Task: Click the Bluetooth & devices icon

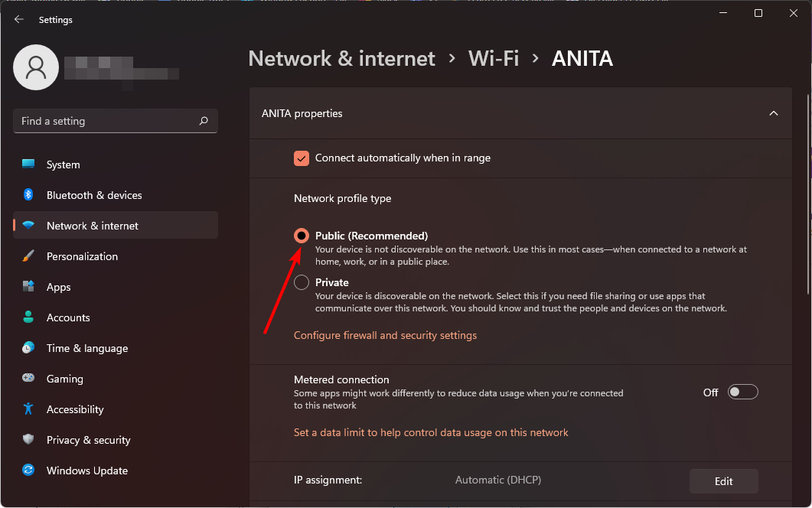Action: (28, 195)
